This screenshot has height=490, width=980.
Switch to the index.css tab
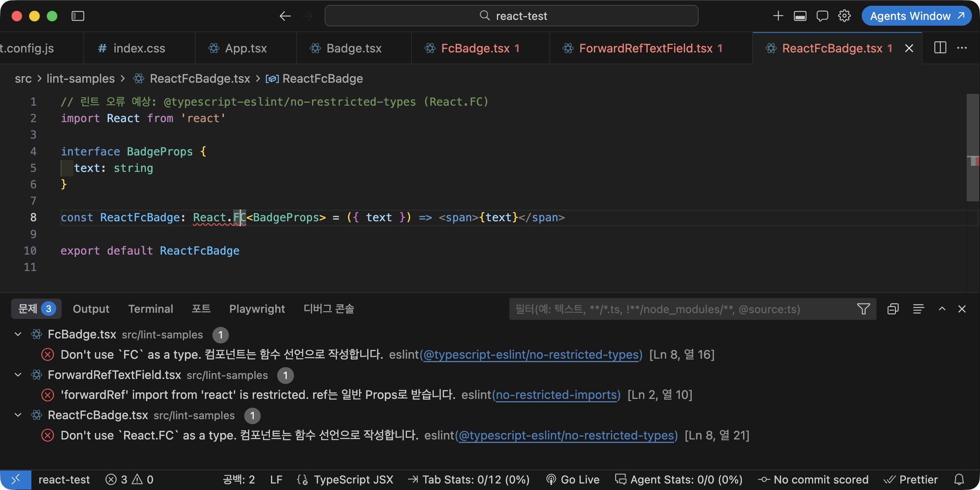click(139, 48)
